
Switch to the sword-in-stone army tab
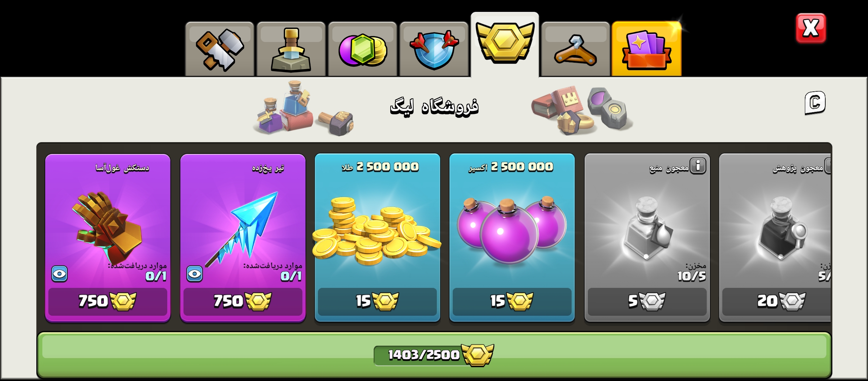291,49
